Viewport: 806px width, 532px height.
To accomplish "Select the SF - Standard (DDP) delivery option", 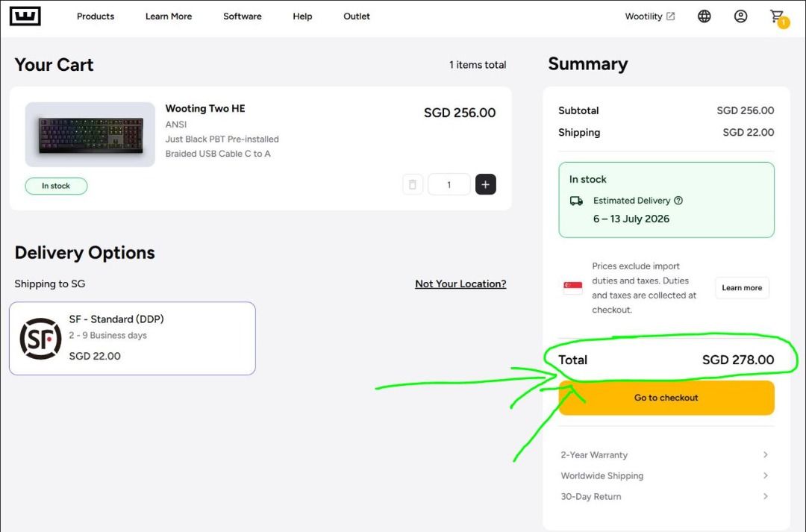I will click(132, 338).
